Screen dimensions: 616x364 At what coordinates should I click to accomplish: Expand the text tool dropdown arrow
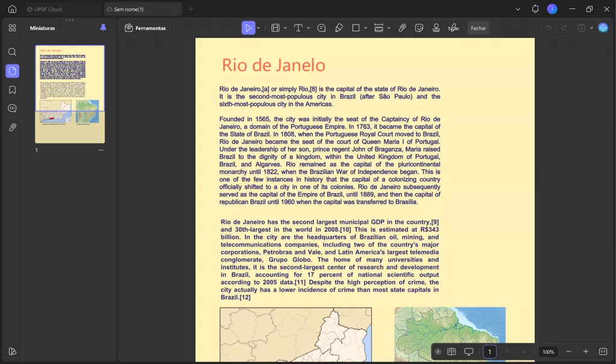[309, 28]
